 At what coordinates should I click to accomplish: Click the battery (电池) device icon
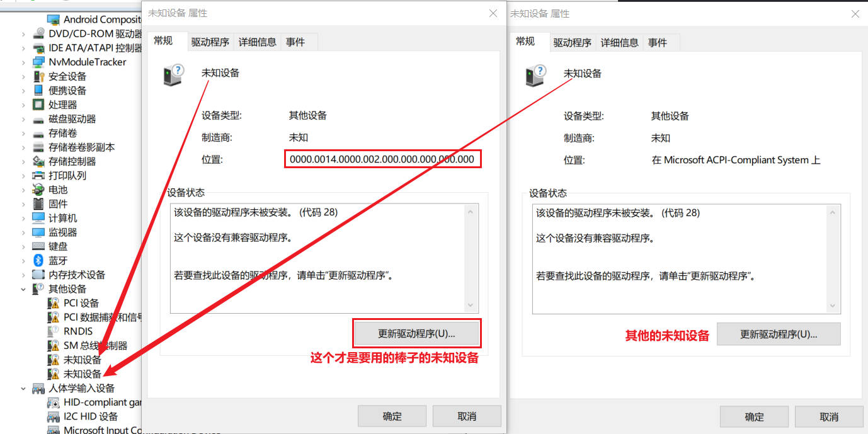[x=38, y=190]
